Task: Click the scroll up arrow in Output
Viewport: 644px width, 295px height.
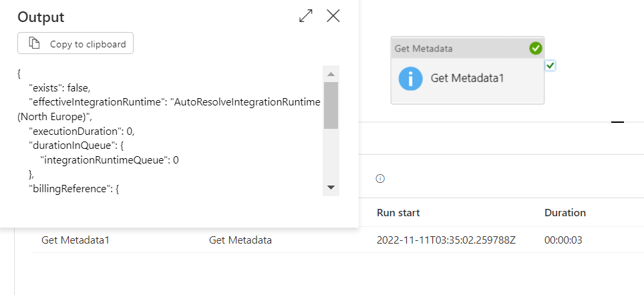Action: pos(331,74)
